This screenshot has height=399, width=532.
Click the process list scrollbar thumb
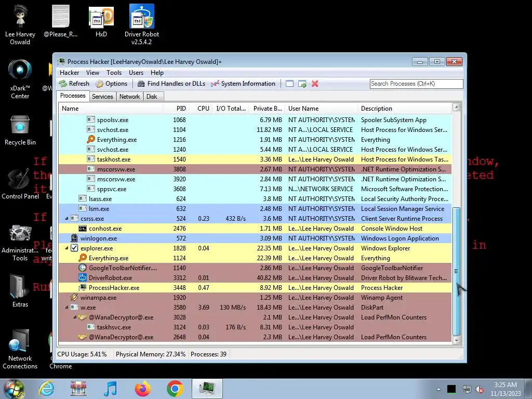pos(456,271)
